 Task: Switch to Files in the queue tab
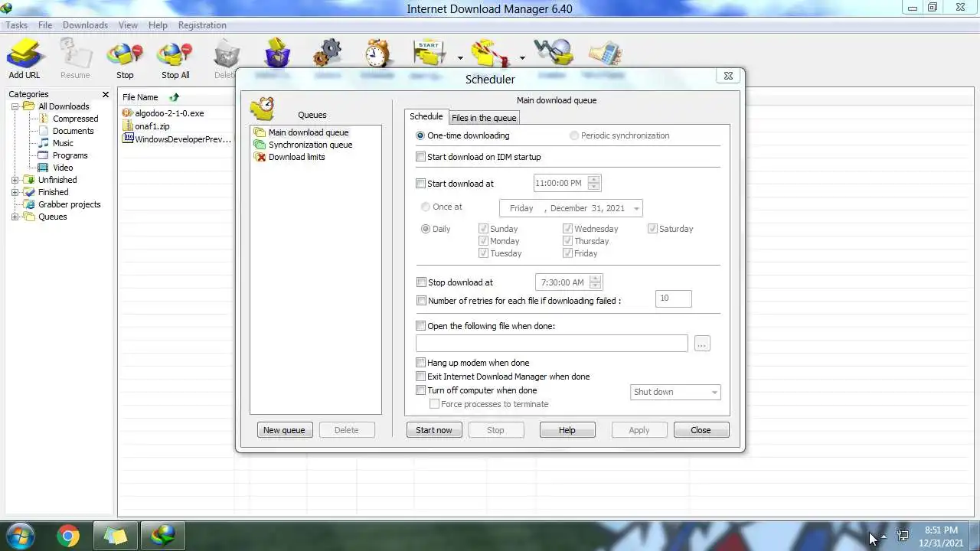click(x=484, y=118)
